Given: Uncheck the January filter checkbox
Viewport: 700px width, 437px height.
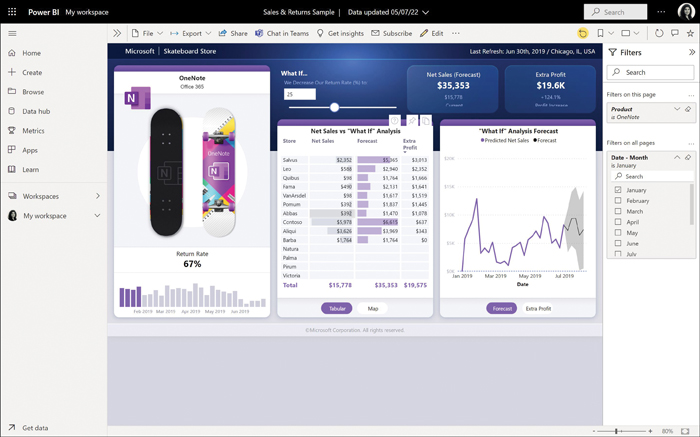Looking at the screenshot, I should point(618,190).
